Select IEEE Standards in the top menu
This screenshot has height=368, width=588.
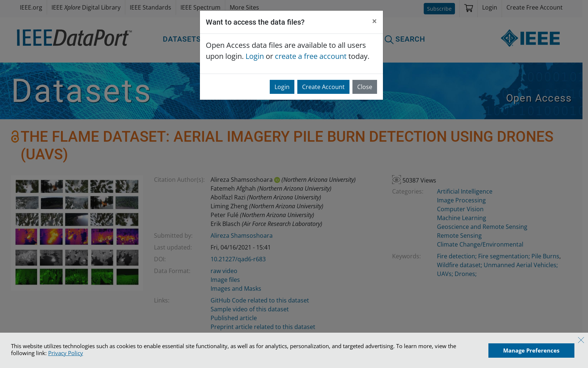tap(150, 7)
